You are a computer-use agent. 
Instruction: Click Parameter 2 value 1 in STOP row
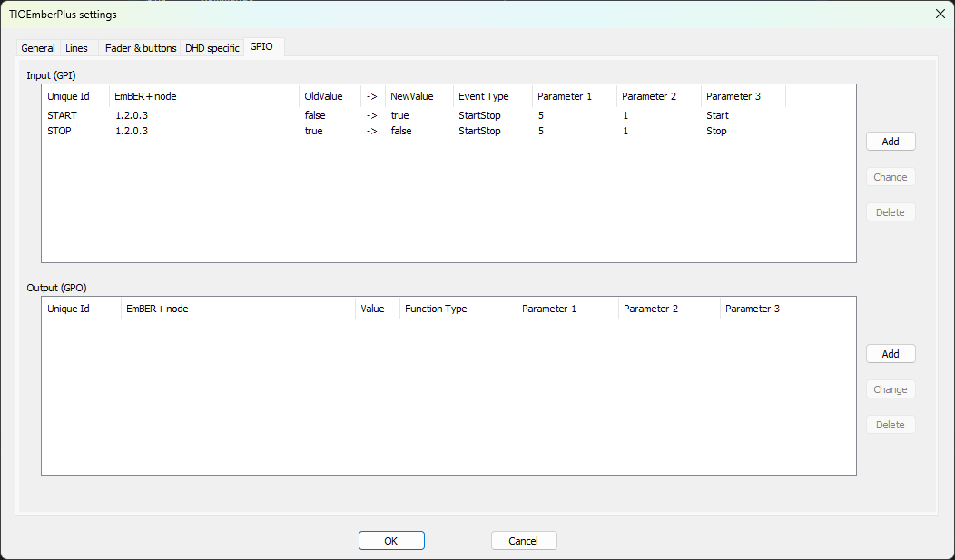625,131
